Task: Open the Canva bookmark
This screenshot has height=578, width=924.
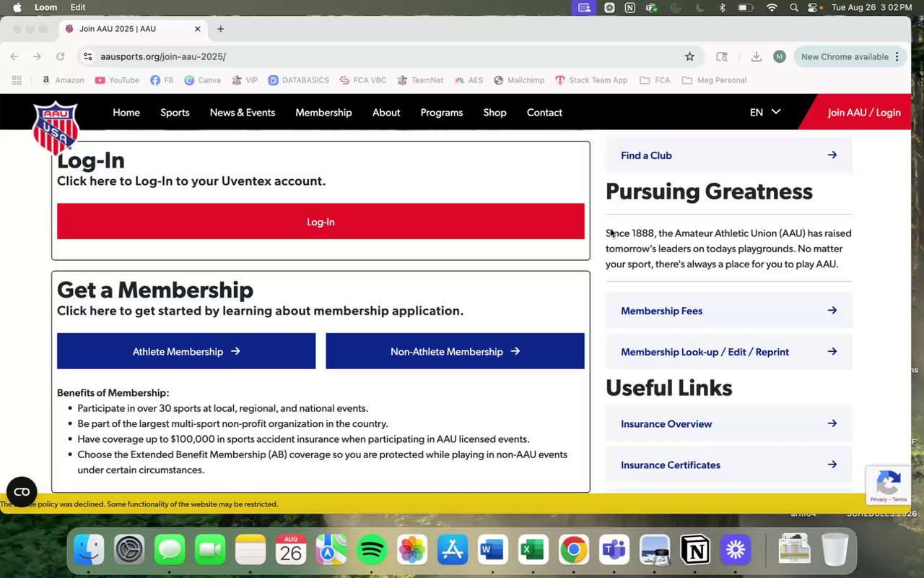Action: point(202,80)
